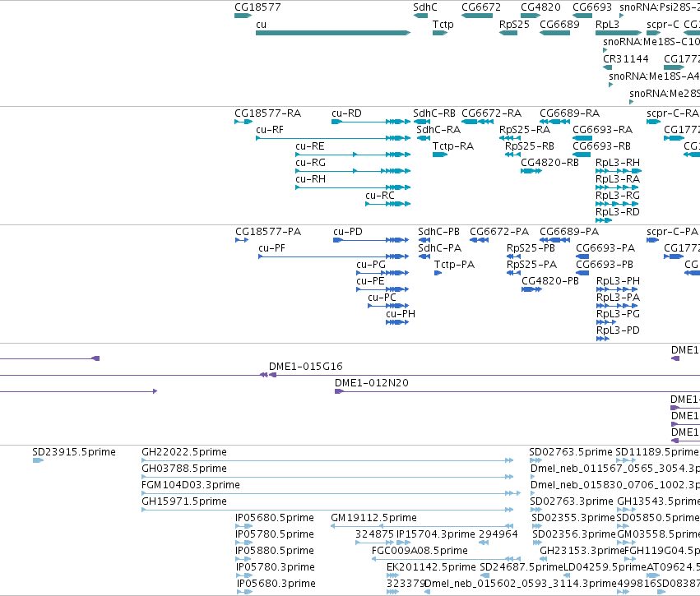Select the CG6689-RA transcript label
Screen dimensions: 700x596
click(569, 113)
